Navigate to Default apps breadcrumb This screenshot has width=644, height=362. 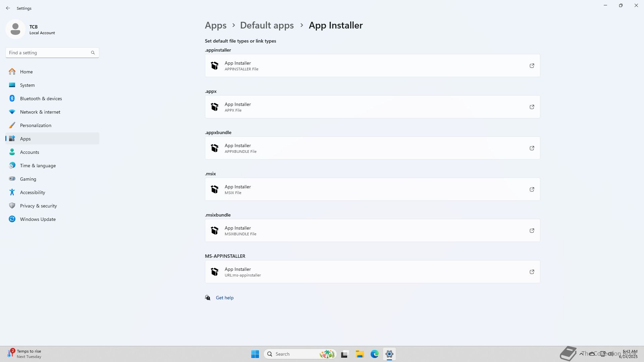[x=267, y=25]
